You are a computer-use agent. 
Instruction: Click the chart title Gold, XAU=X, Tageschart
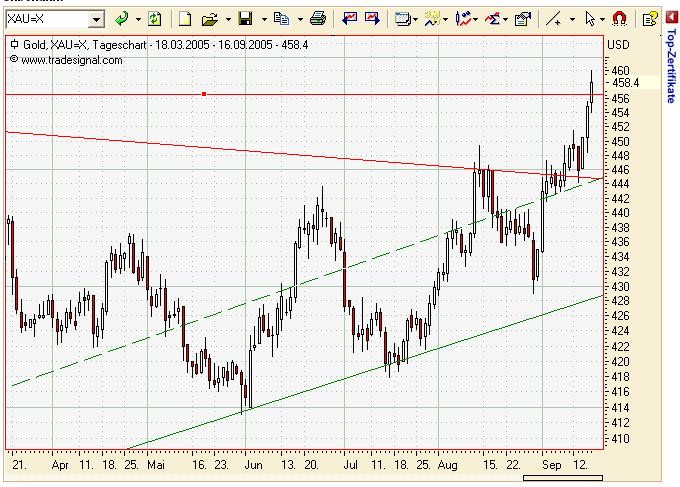[x=83, y=45]
